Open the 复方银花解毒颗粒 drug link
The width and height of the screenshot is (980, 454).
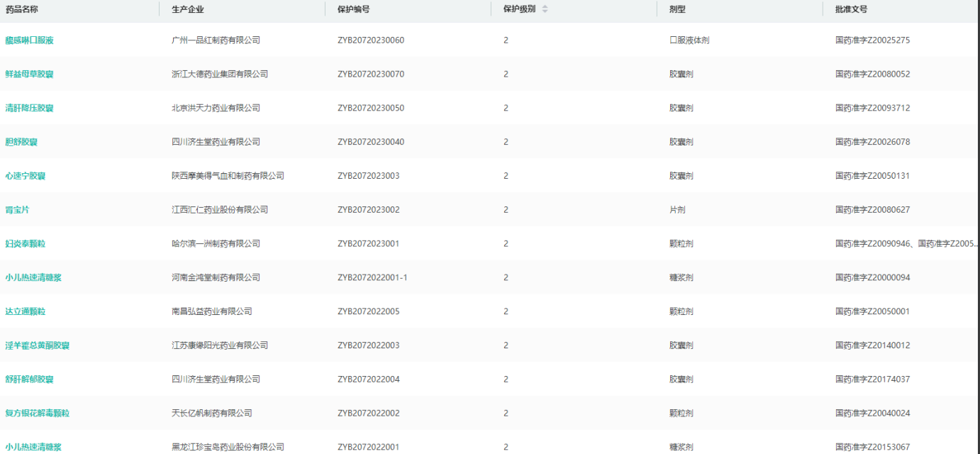[38, 413]
